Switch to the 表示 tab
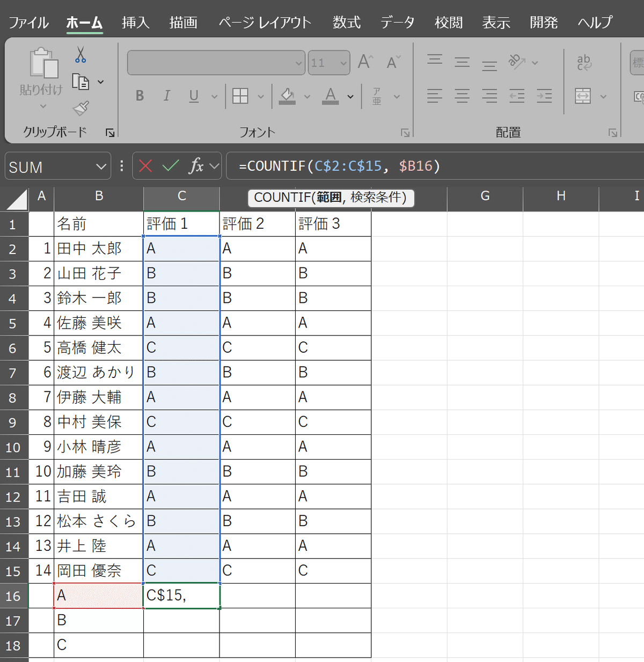Image resolution: width=644 pixels, height=662 pixels. 496,23
